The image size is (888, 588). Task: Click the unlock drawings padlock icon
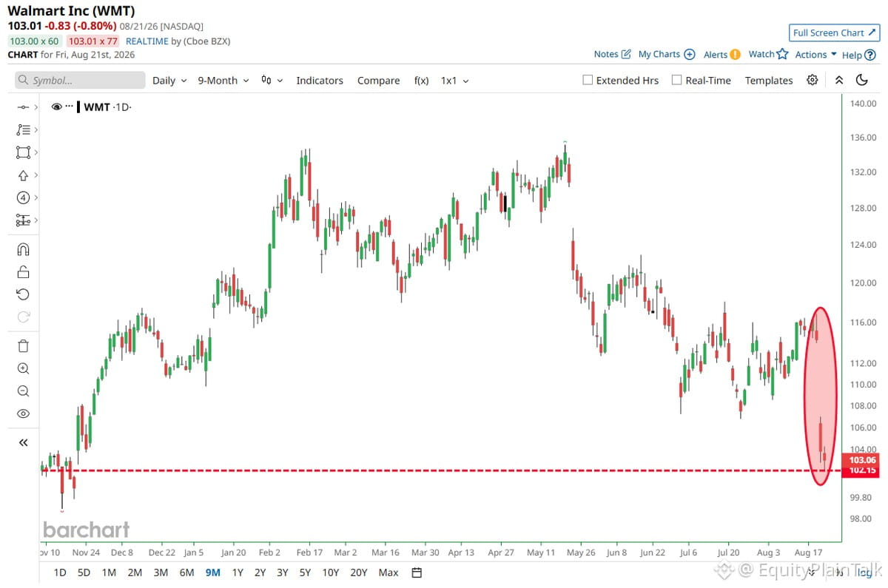pos(23,271)
